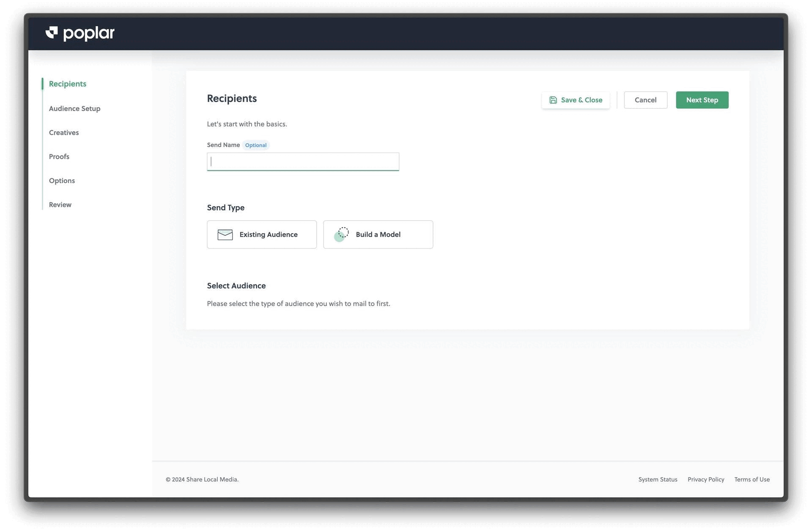Jump to the Review step
The height and width of the screenshot is (530, 812).
(x=60, y=205)
